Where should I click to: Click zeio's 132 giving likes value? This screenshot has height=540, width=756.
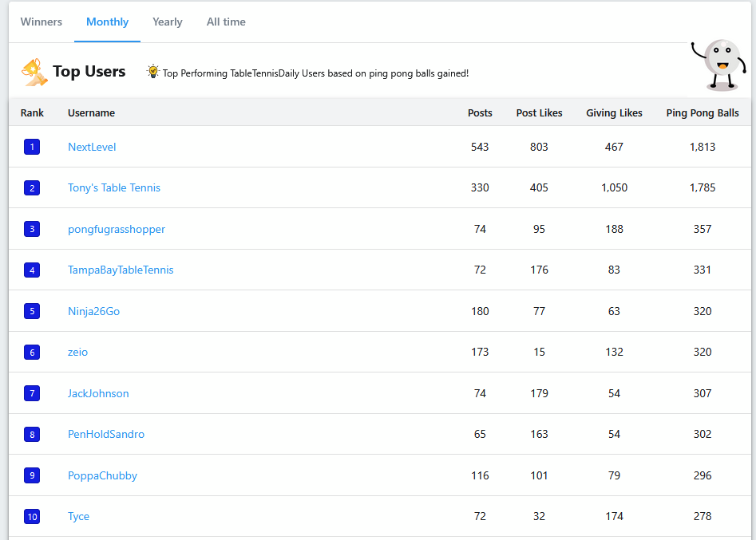click(614, 352)
